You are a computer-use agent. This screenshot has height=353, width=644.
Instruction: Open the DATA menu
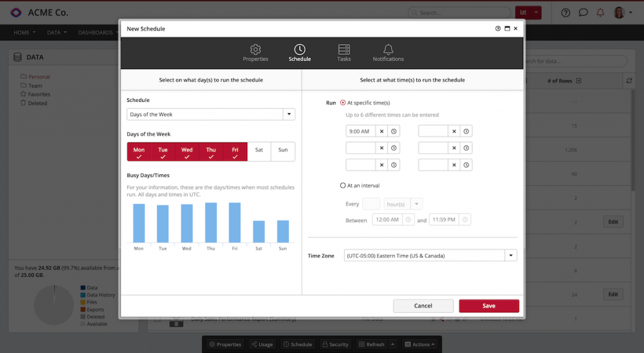[57, 33]
